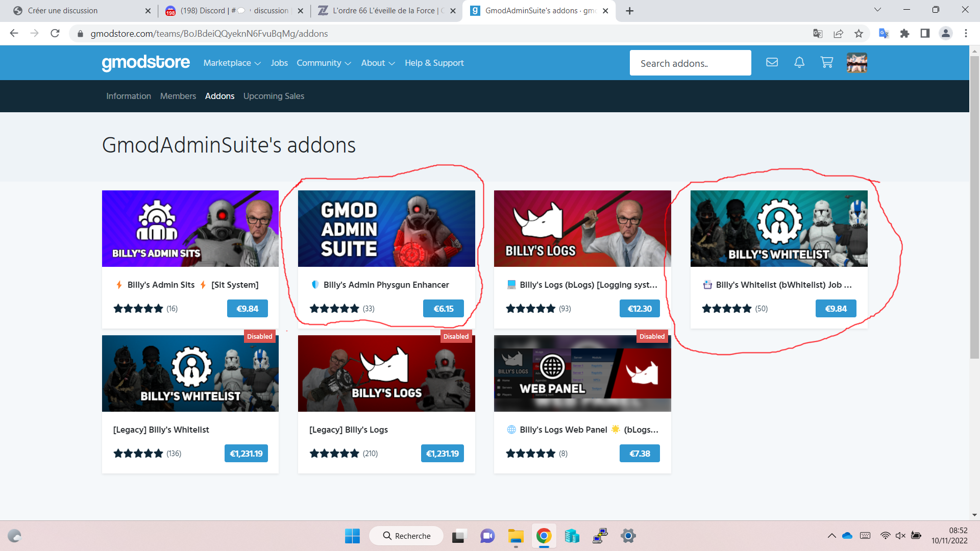
Task: Click the browser forward arrow
Action: pos(34,33)
